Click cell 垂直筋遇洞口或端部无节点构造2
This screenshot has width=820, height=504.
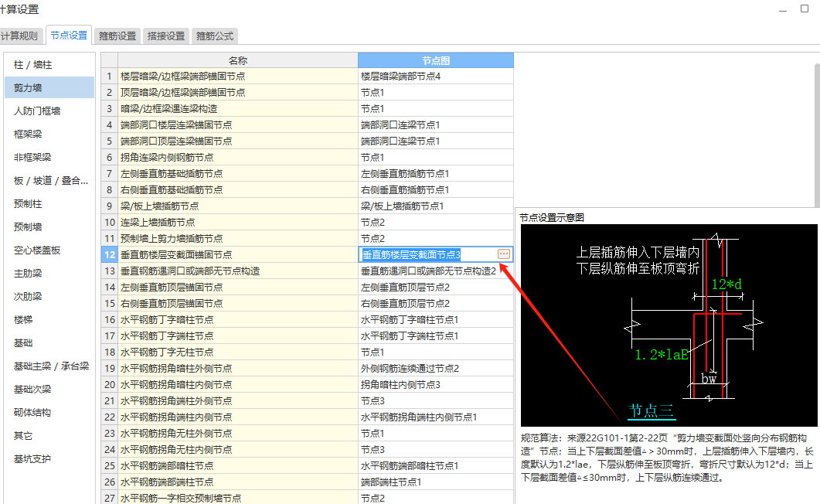(436, 271)
